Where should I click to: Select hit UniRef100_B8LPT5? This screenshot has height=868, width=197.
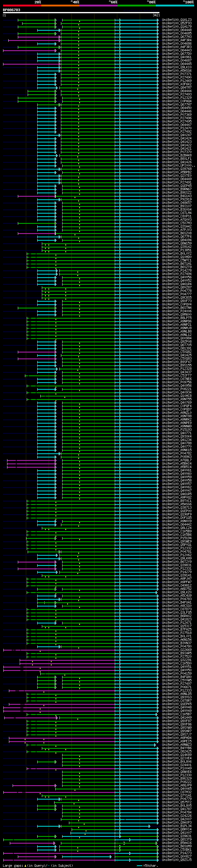point(177,318)
